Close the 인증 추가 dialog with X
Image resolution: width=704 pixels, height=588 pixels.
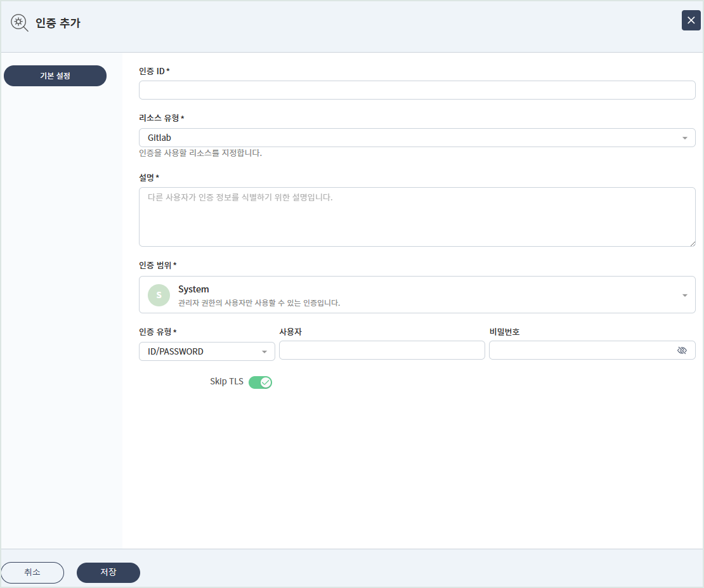pos(691,20)
